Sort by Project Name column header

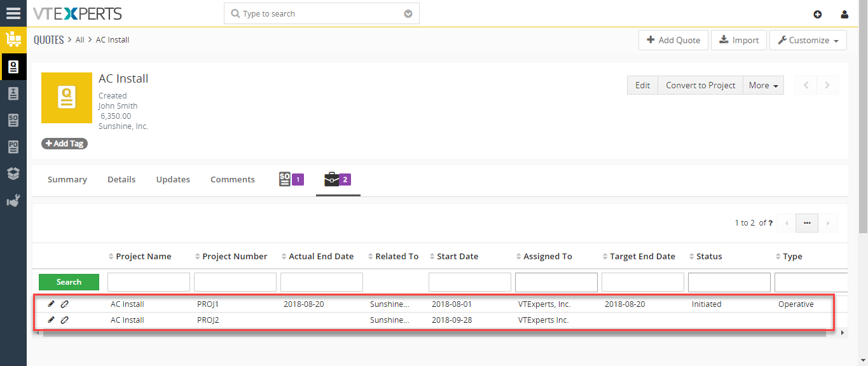(x=143, y=257)
